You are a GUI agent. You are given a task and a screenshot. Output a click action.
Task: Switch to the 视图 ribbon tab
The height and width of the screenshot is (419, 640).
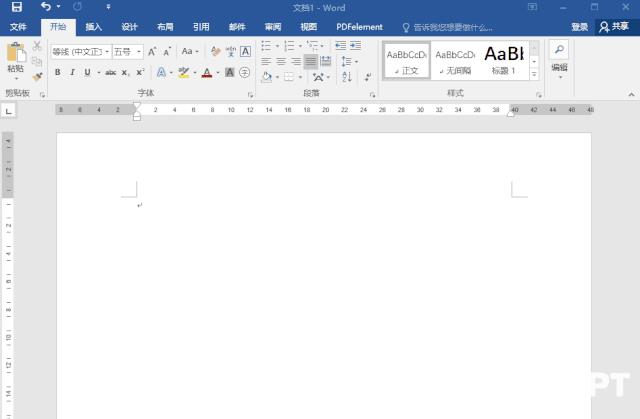pos(309,27)
